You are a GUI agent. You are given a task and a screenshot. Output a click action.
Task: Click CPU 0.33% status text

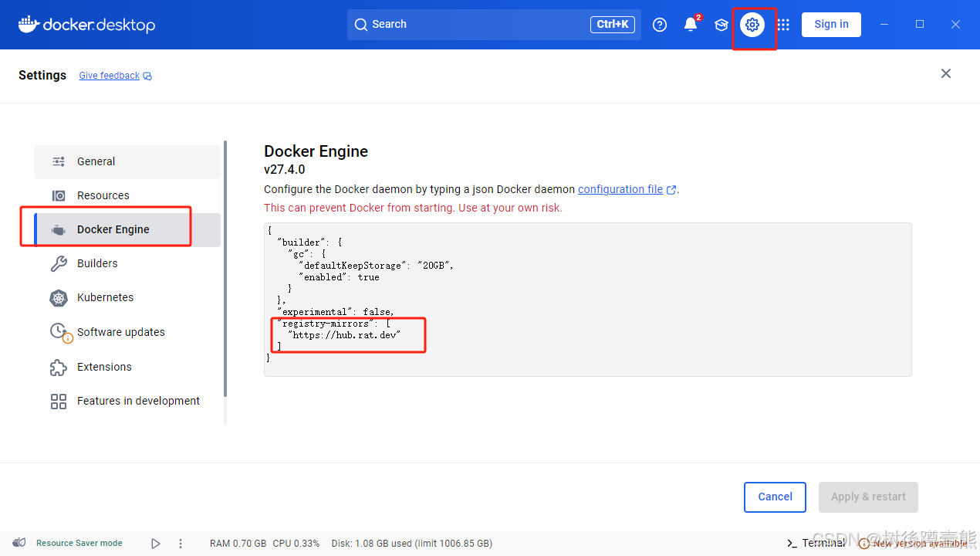coord(296,544)
